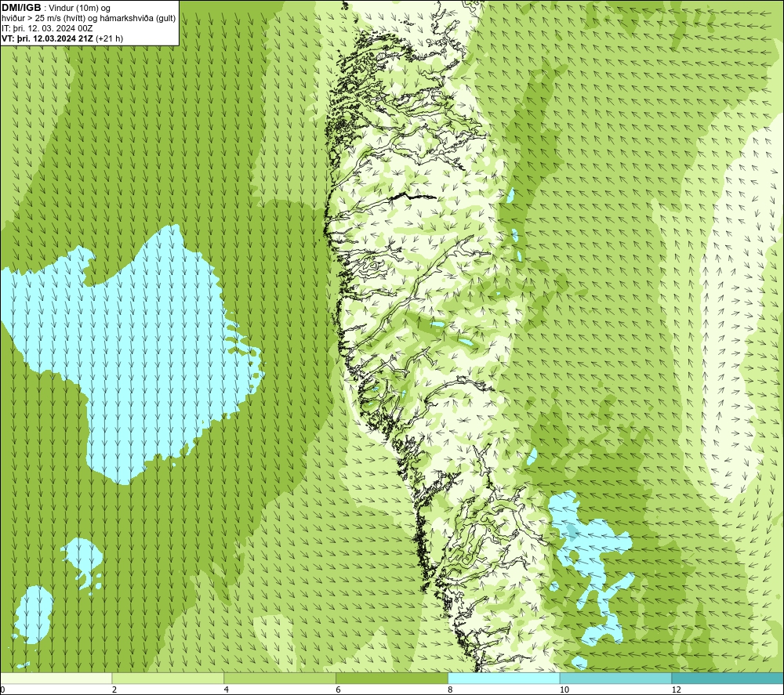
Task: Click the 0–2 pale yellow legend swatch
Action: (x=56, y=678)
